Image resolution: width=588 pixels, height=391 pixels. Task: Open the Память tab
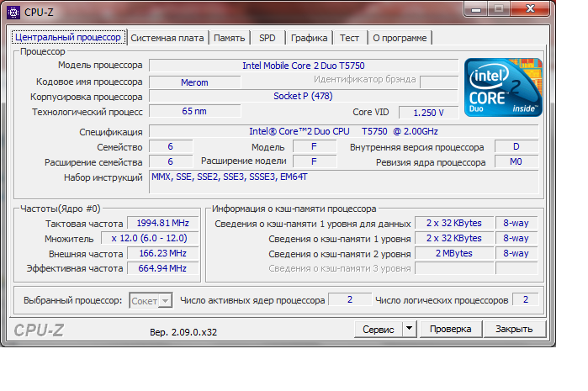pyautogui.click(x=229, y=38)
